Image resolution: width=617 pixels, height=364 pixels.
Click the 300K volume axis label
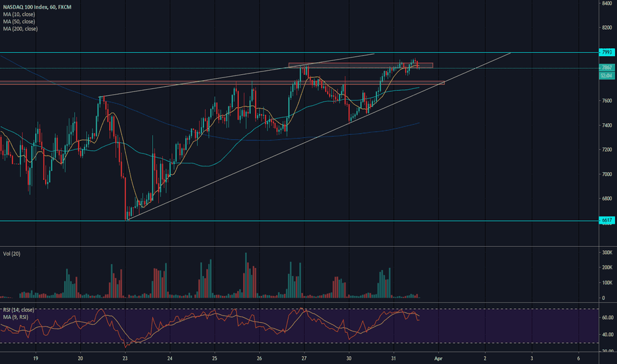pyautogui.click(x=607, y=253)
